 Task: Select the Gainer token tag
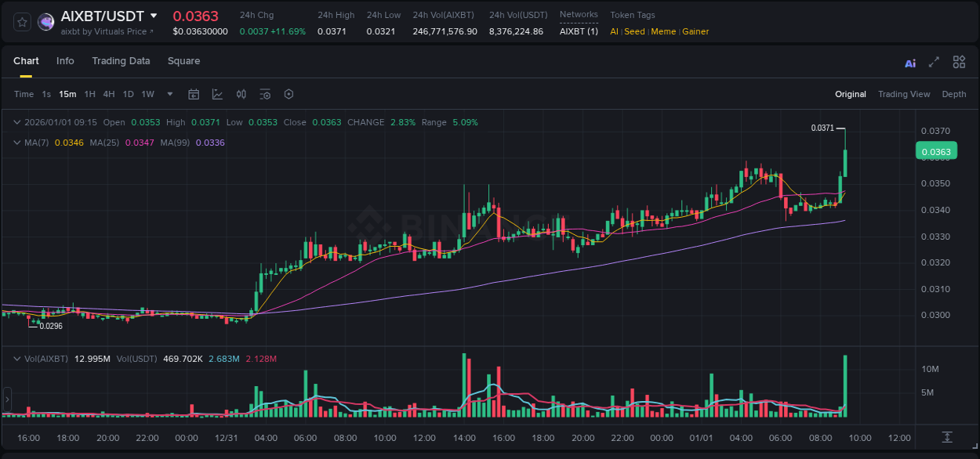point(695,31)
